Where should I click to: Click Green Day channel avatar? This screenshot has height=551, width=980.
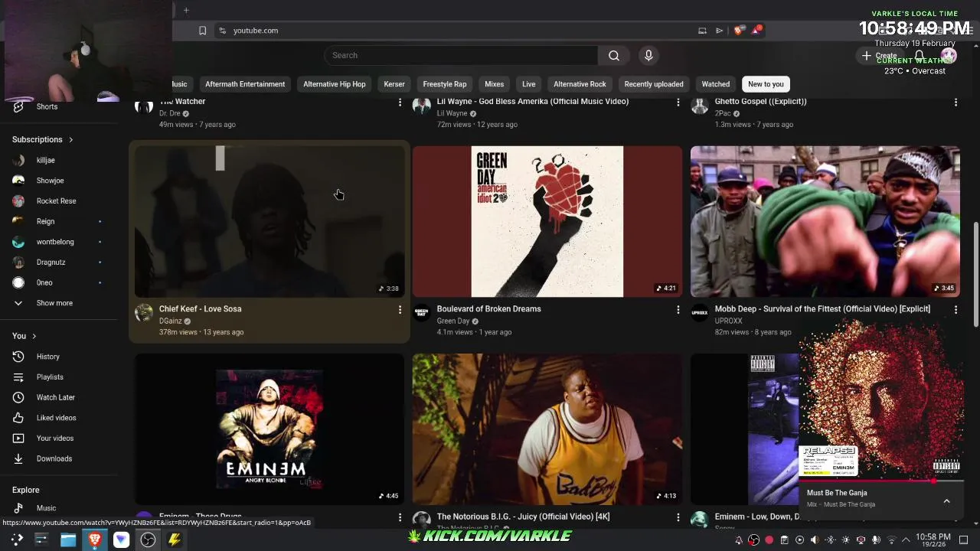[422, 312]
